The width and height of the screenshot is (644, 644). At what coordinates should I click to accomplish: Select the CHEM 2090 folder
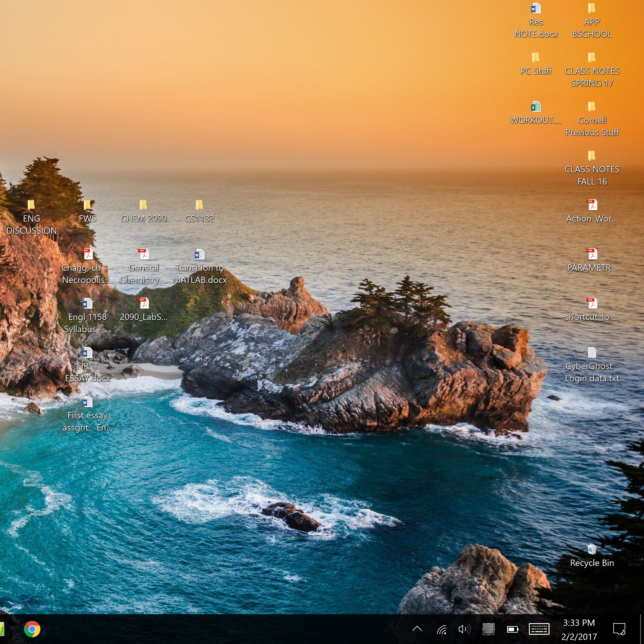(x=143, y=205)
